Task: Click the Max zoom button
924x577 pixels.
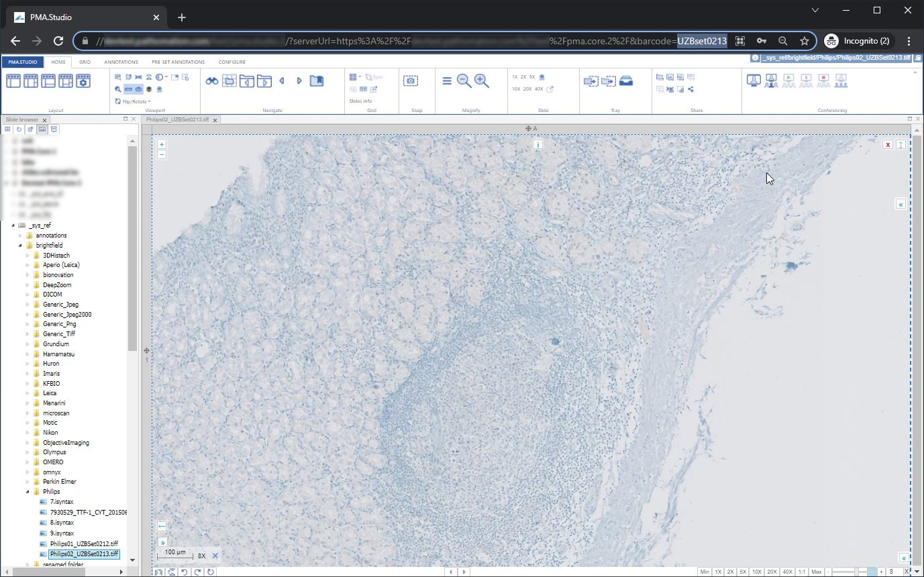Action: (816, 572)
